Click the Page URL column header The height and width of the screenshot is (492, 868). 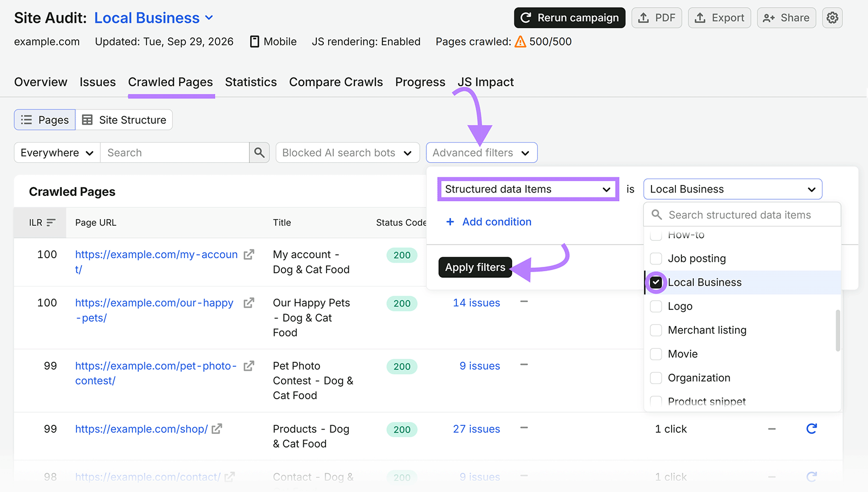[x=95, y=222]
